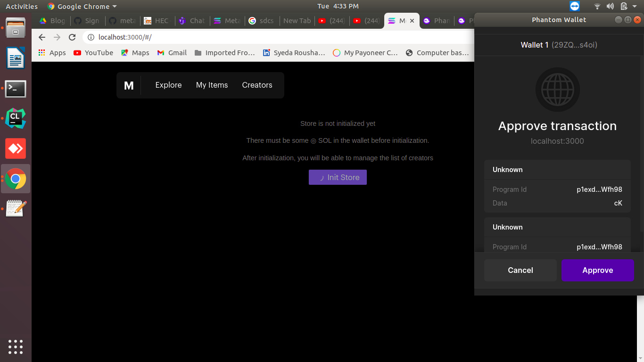Open the YouTube bookmark
Screen dimensions: 644x362
pos(93,53)
